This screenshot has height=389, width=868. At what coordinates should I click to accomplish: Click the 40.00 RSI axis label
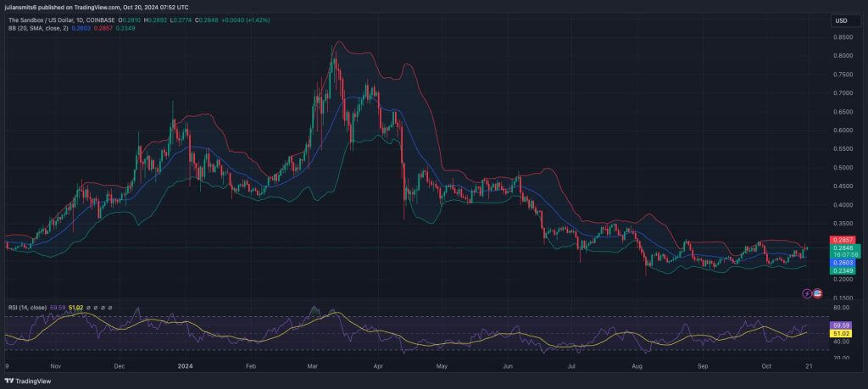840,342
